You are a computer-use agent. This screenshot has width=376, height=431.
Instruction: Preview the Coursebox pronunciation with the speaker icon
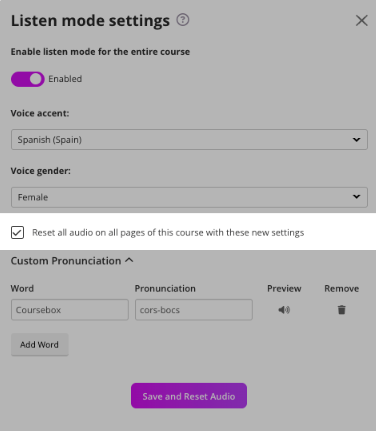point(284,310)
